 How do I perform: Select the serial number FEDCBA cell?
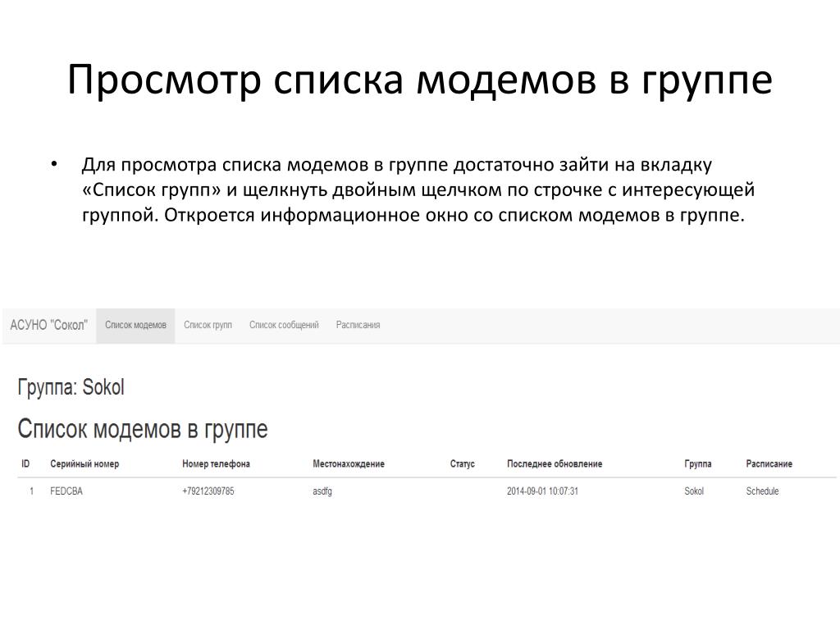(66, 491)
